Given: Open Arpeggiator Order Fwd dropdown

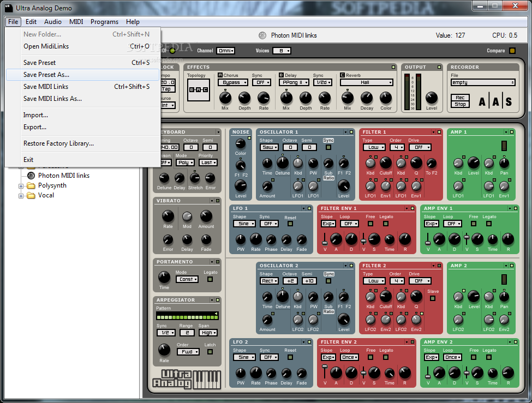Looking at the screenshot, I should pyautogui.click(x=188, y=352).
